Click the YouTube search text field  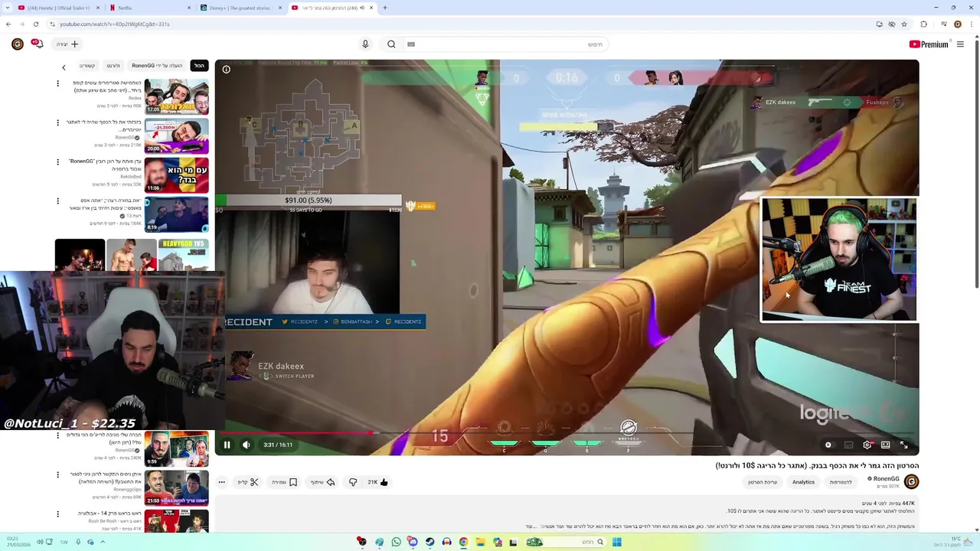505,44
